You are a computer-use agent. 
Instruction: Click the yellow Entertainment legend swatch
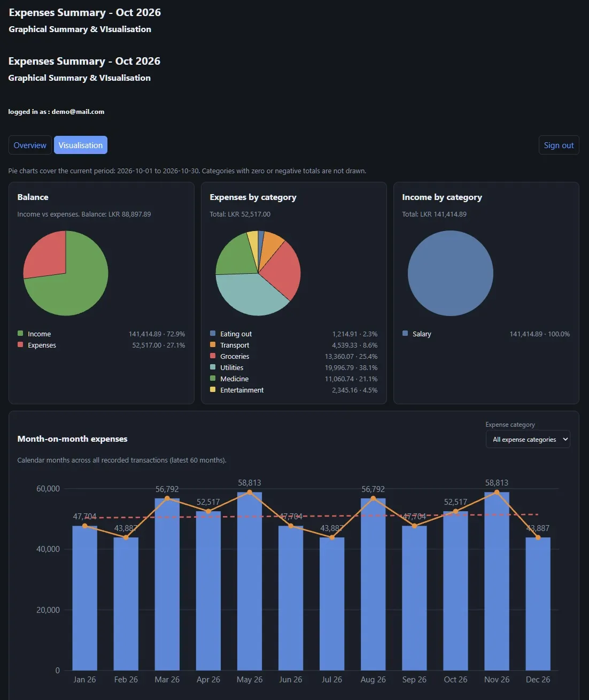[213, 389]
